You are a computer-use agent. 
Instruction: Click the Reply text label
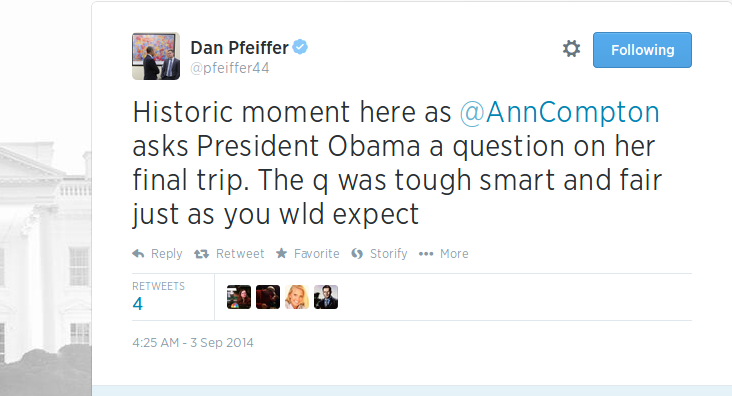pos(167,254)
